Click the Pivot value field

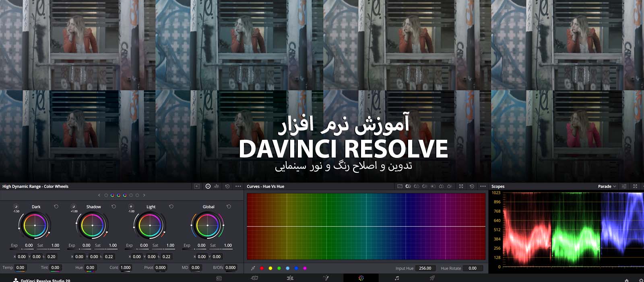click(161, 267)
